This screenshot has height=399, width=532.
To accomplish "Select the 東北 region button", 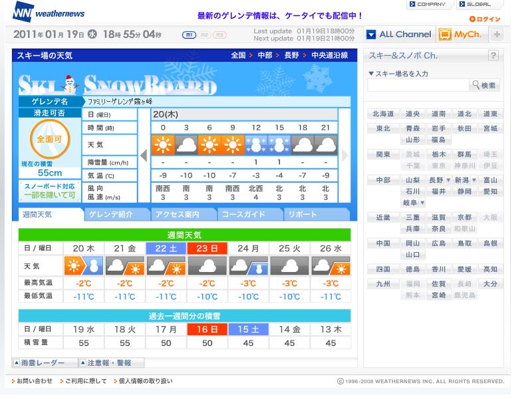I will (x=383, y=128).
